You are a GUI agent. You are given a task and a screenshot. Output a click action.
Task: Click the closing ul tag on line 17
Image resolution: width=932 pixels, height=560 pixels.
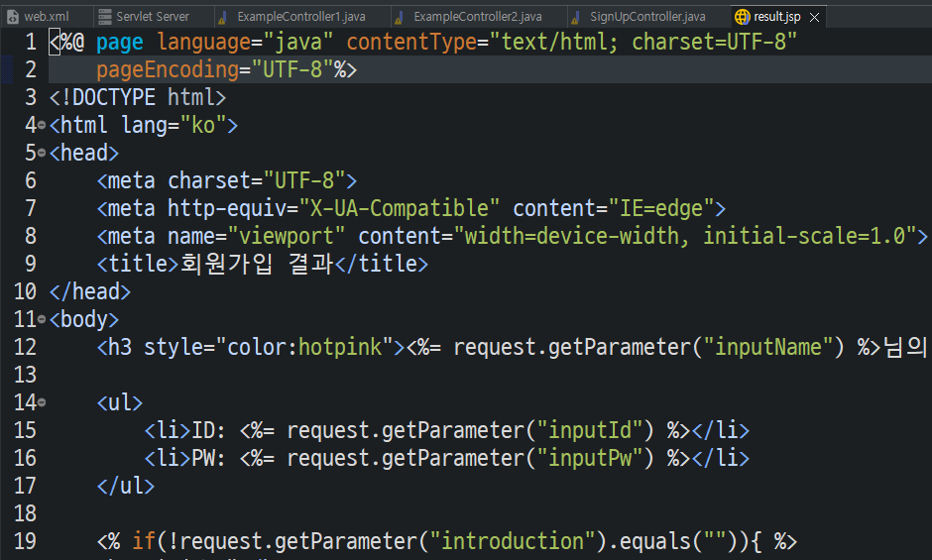[125, 487]
